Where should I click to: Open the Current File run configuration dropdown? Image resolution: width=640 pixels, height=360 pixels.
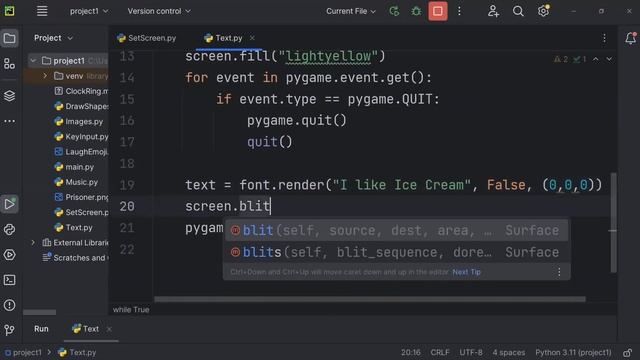pos(351,11)
